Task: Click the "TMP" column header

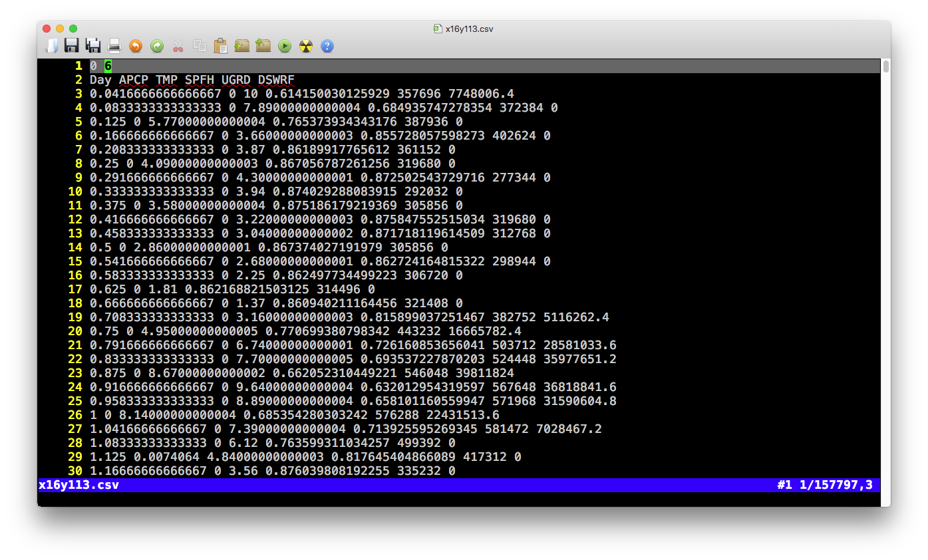Action: coord(166,80)
